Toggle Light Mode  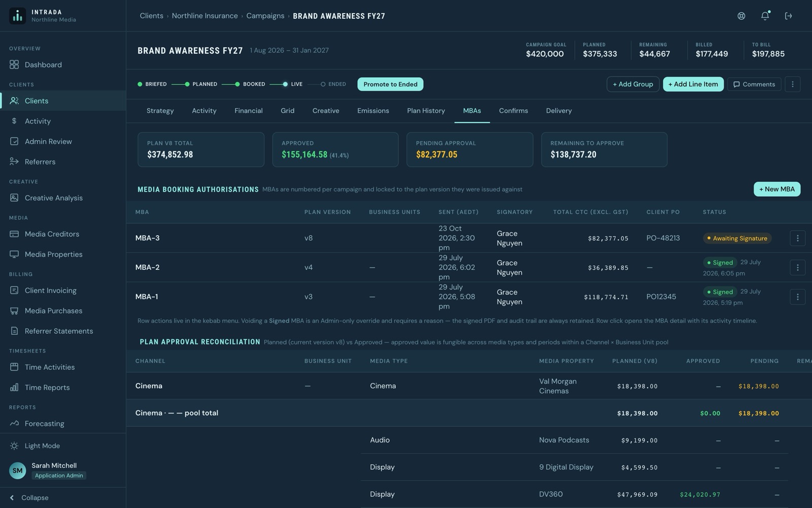coord(63,446)
